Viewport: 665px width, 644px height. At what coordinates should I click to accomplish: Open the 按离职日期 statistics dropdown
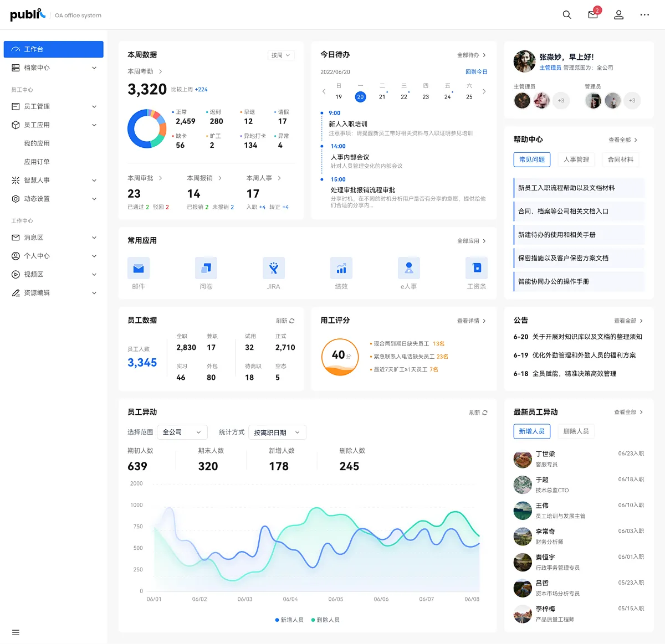(277, 432)
